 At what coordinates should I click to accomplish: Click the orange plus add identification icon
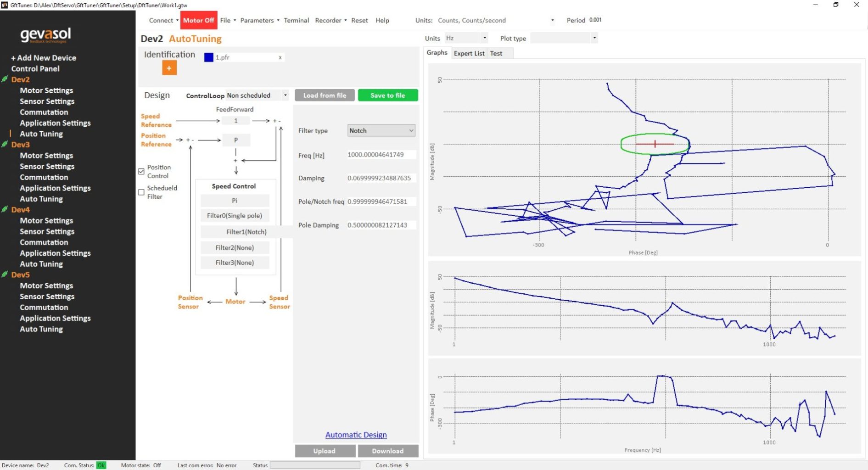(x=169, y=68)
